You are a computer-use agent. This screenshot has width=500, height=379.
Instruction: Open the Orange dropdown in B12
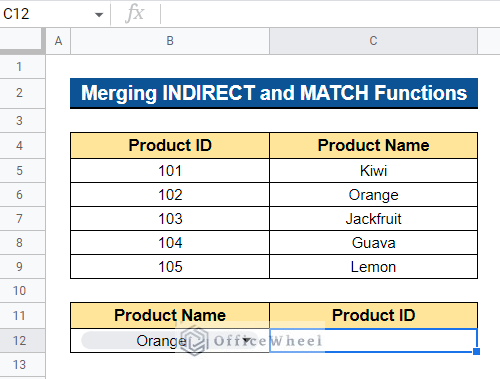click(247, 340)
